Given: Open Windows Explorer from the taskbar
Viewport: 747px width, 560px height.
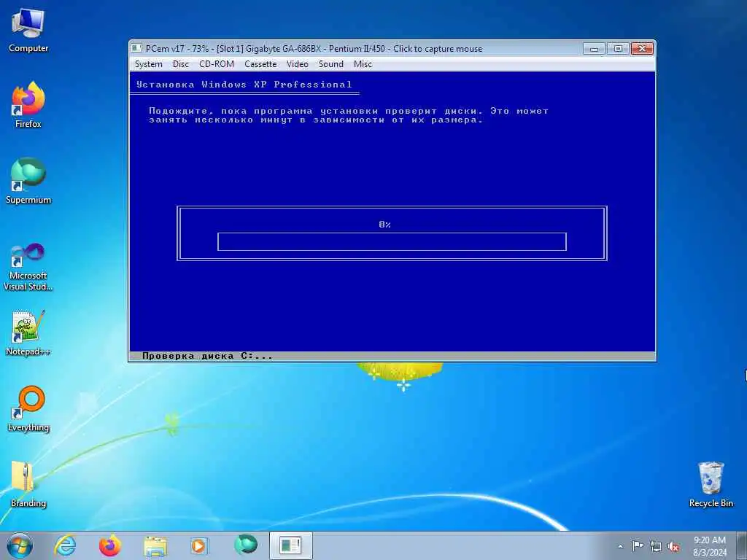Looking at the screenshot, I should (x=155, y=545).
